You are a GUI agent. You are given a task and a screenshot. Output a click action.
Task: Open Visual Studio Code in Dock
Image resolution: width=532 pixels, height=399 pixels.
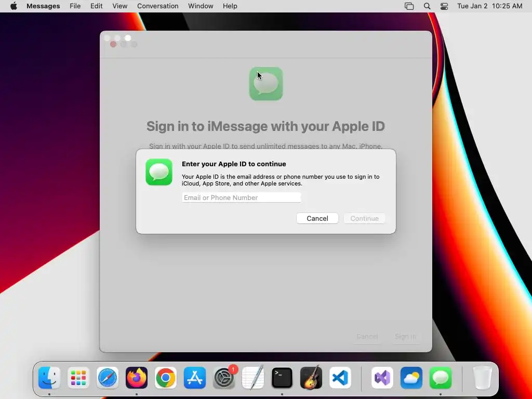pos(340,378)
